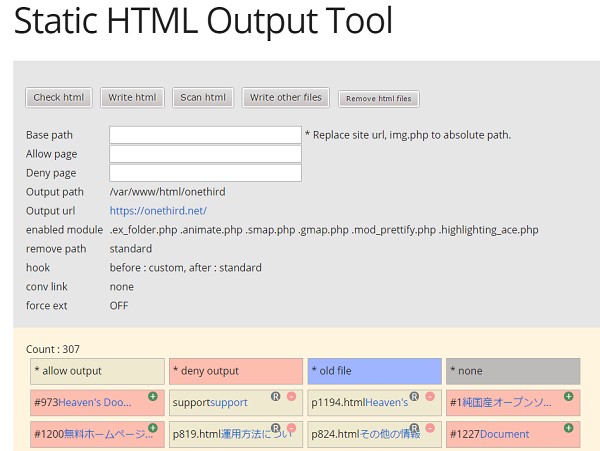
Task: Click the red minus icon on p1194.html entry
Action: [x=429, y=396]
